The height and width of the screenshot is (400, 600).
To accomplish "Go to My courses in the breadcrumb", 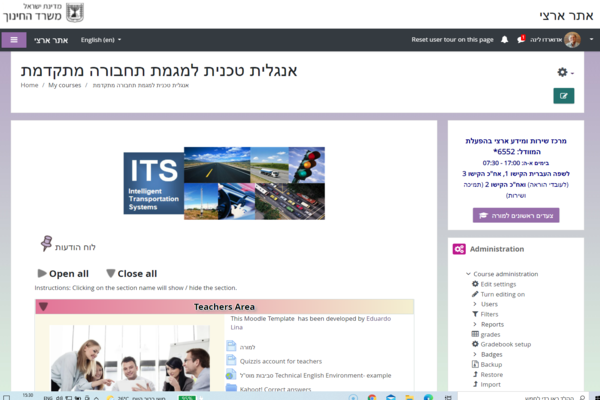I will (x=65, y=85).
